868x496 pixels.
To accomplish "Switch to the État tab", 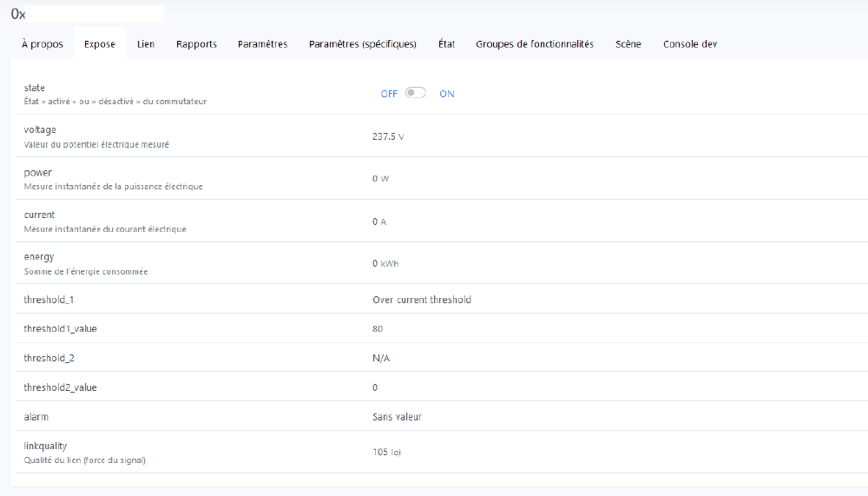I will click(x=446, y=44).
